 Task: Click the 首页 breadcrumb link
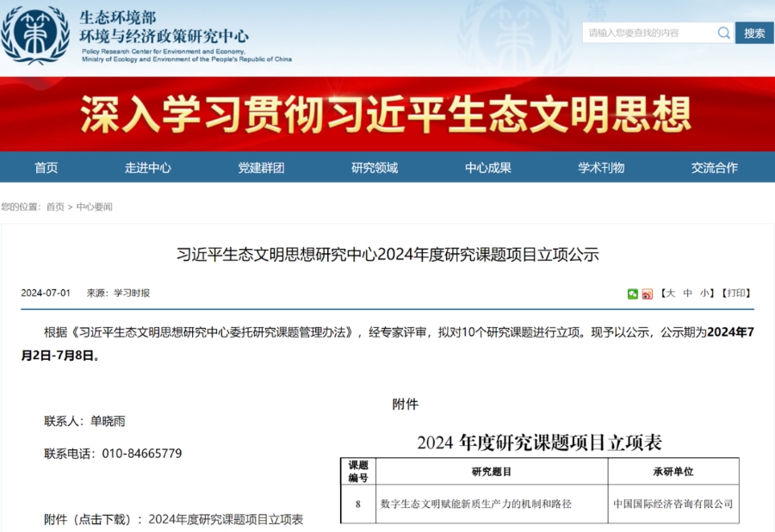coord(55,207)
